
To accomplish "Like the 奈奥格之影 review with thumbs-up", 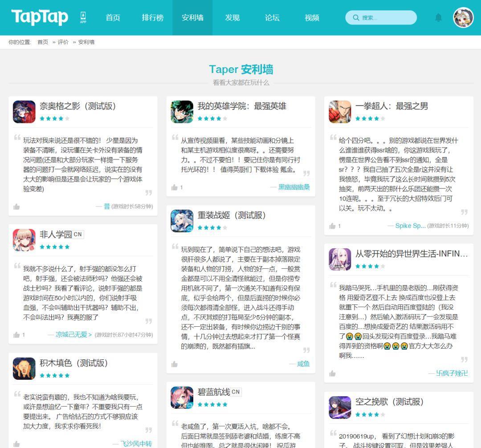I will [x=16, y=207].
